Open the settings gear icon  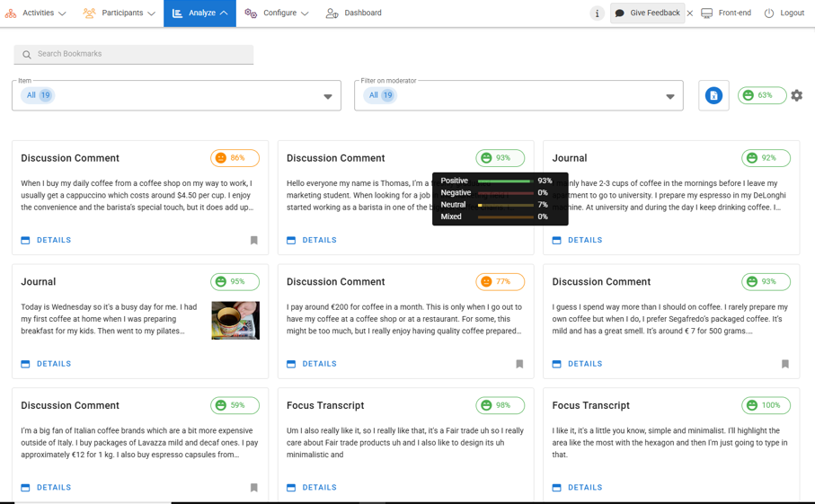tap(796, 95)
